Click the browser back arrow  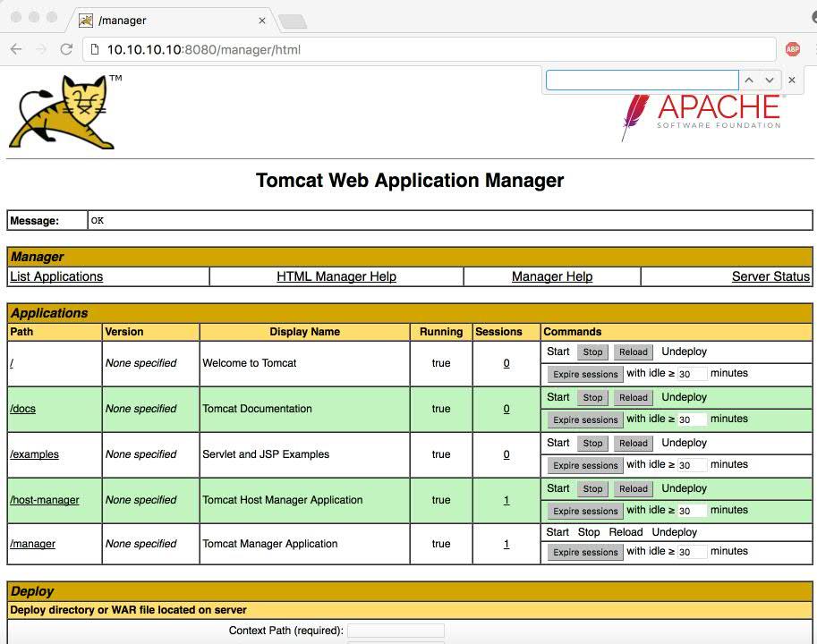pyautogui.click(x=15, y=49)
